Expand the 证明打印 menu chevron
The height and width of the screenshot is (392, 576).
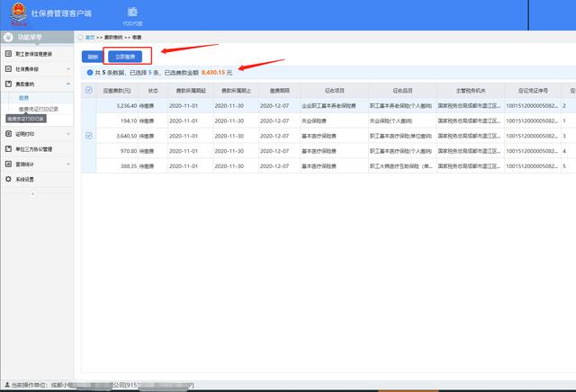tap(68, 134)
